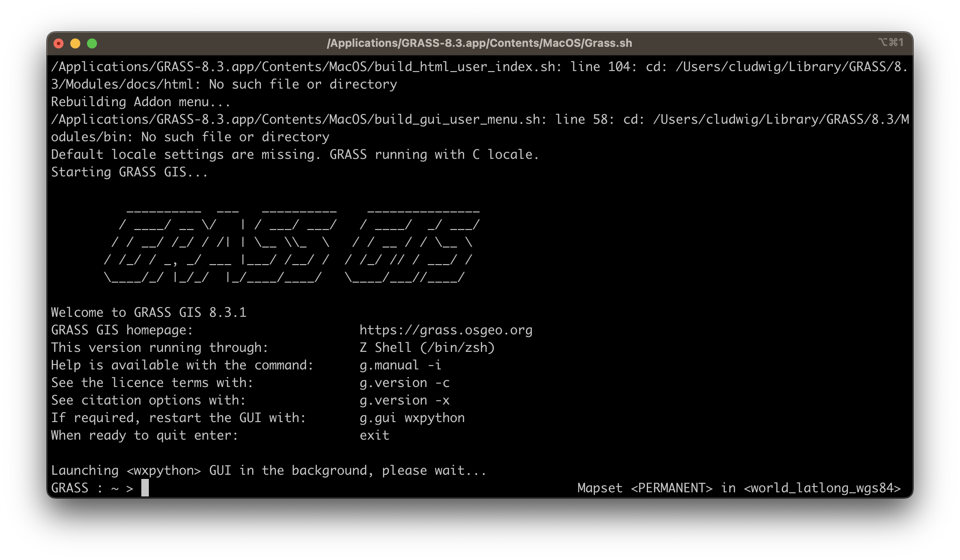Click the ⌥⌘1 shortcut indicator in title bar
The image size is (960, 560).
tap(891, 42)
